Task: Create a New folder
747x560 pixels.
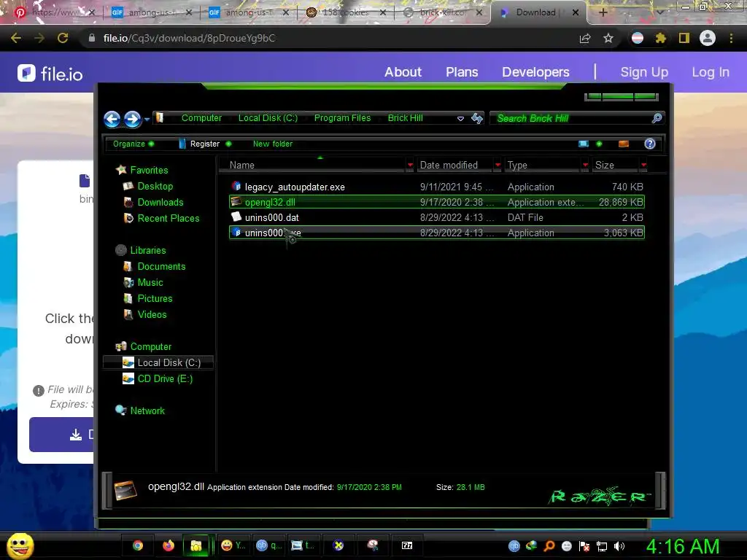Action: point(273,144)
